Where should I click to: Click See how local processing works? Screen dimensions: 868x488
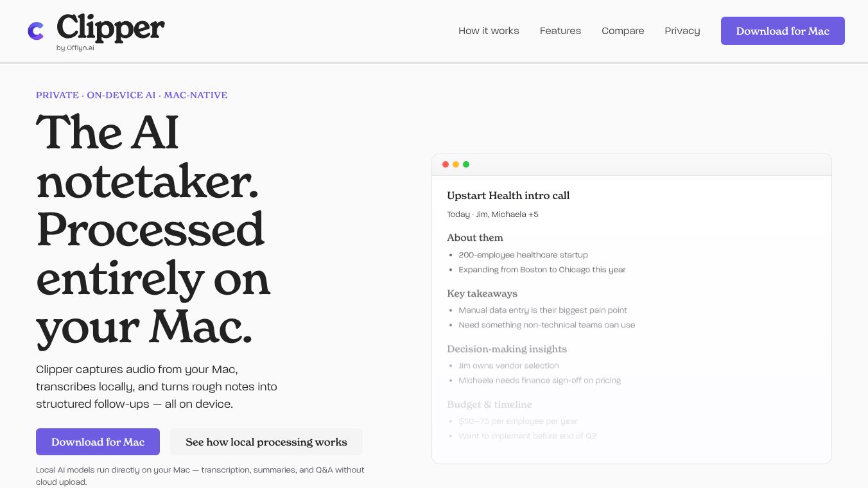(x=266, y=442)
